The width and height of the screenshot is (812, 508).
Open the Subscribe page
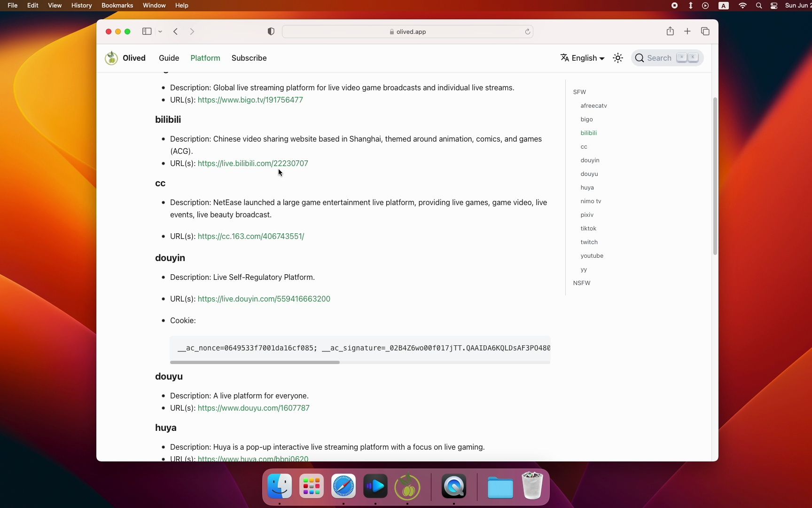pyautogui.click(x=249, y=58)
